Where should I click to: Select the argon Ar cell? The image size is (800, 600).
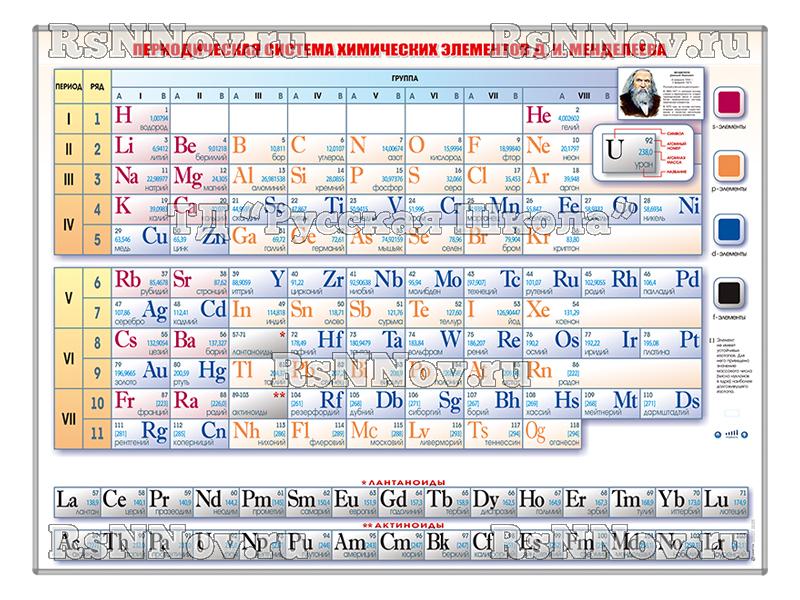click(x=553, y=179)
